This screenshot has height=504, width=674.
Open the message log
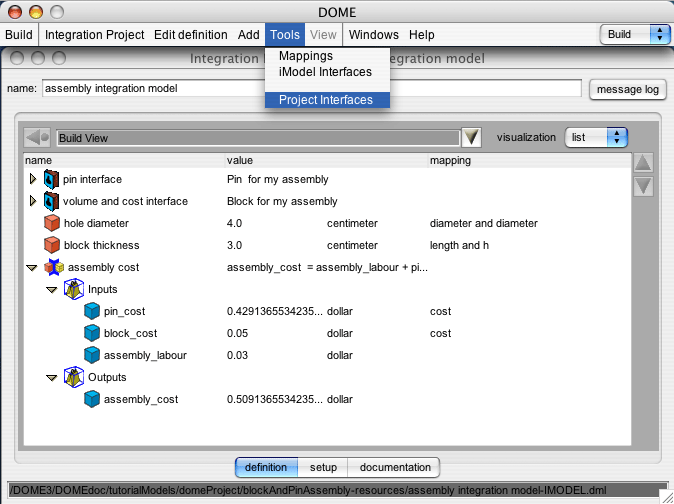[628, 89]
